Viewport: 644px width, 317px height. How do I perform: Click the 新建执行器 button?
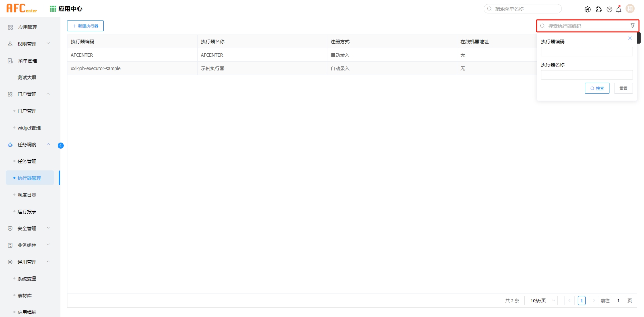click(x=85, y=26)
